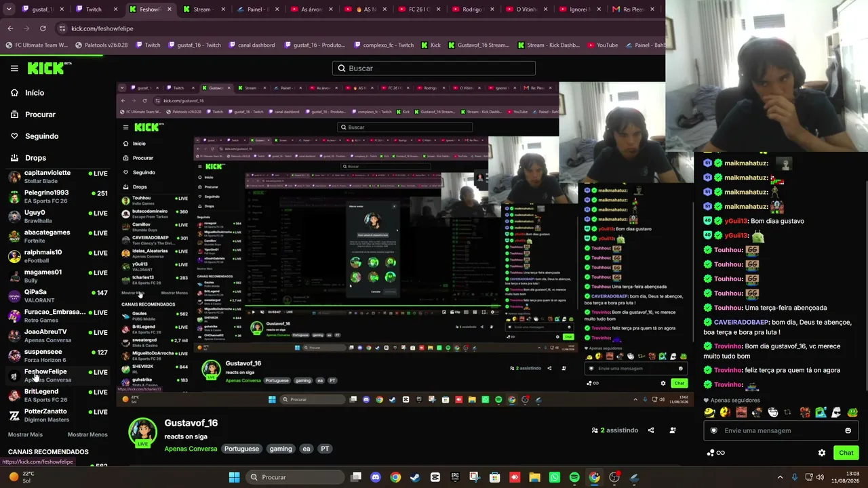Image resolution: width=868 pixels, height=488 pixels.
Task: Open the Gustavof_16 channel name
Action: [191, 423]
